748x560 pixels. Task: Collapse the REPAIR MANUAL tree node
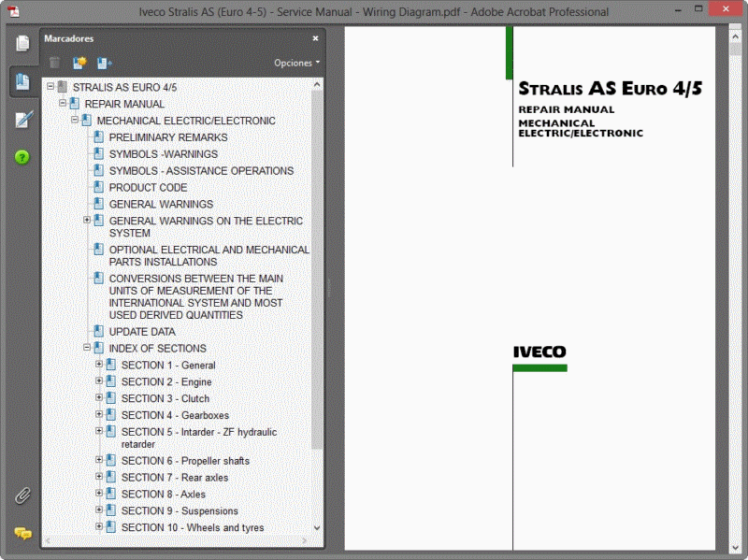click(63, 104)
